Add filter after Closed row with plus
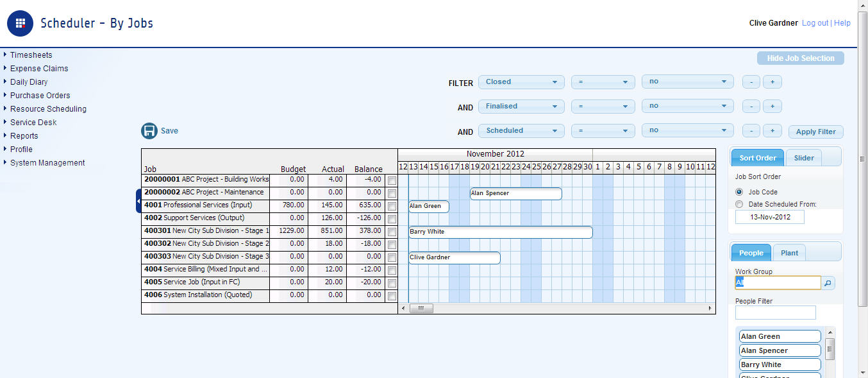This screenshot has width=868, height=378. [772, 82]
